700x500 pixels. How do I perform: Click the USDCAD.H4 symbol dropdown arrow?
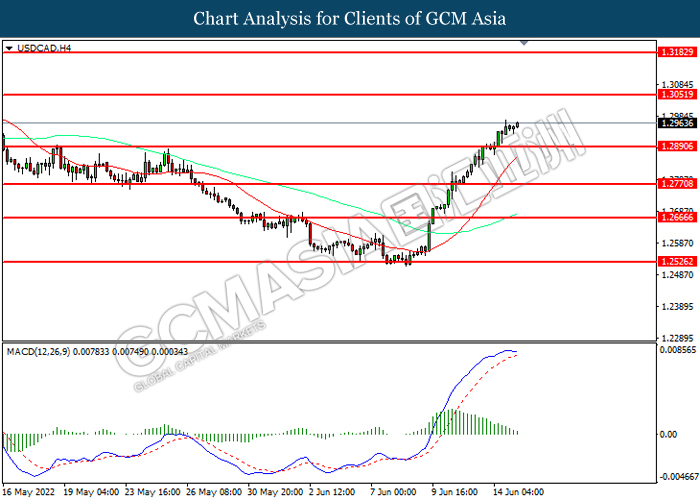[x=9, y=48]
